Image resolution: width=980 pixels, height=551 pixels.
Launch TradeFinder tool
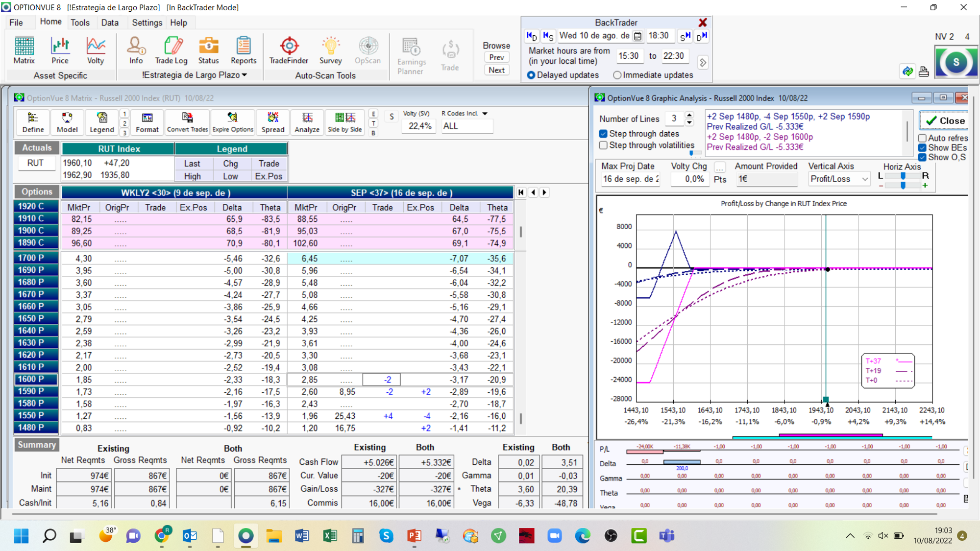pyautogui.click(x=289, y=50)
